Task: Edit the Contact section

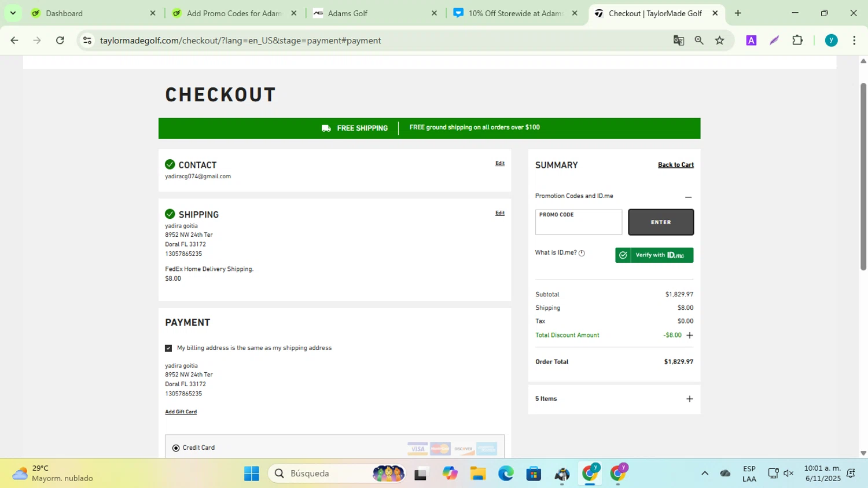Action: click(x=500, y=163)
